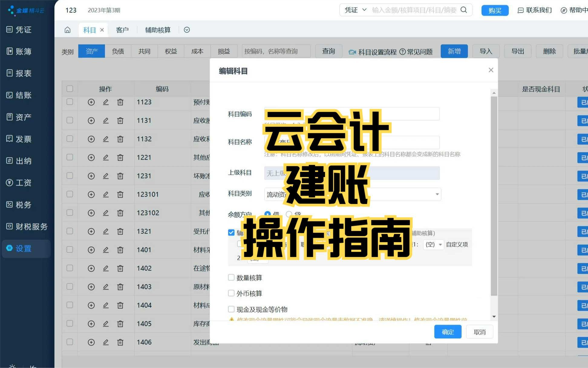Click the 新增 button
This screenshot has width=588, height=368.
(x=454, y=51)
